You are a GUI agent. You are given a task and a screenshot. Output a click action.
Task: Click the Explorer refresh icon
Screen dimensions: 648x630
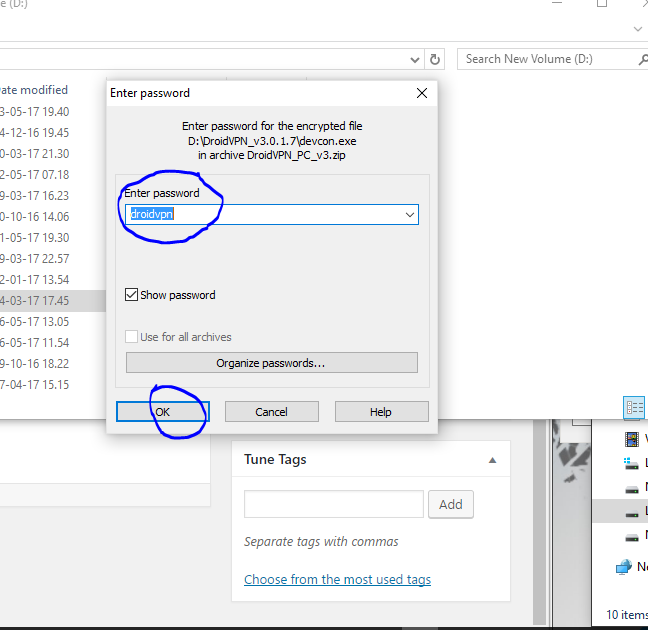point(434,60)
